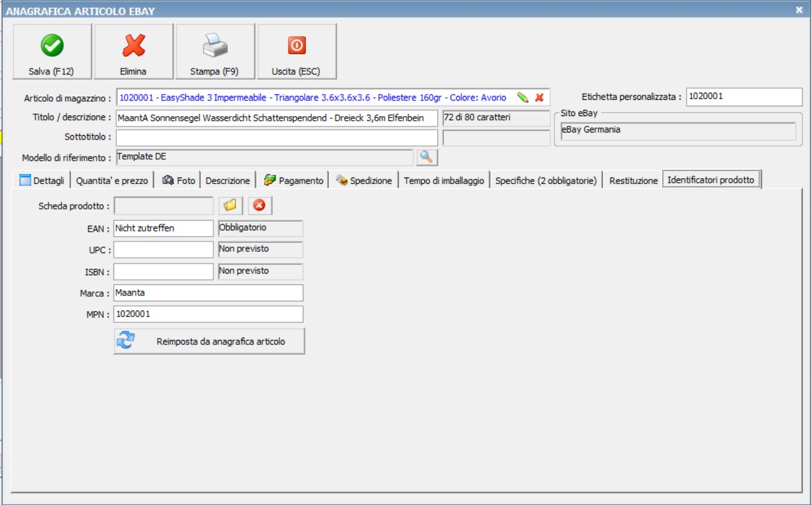Screen dimensions: 812x505
Task: Click the magnifier icon next to Modello di riferimento
Action: 427,157
